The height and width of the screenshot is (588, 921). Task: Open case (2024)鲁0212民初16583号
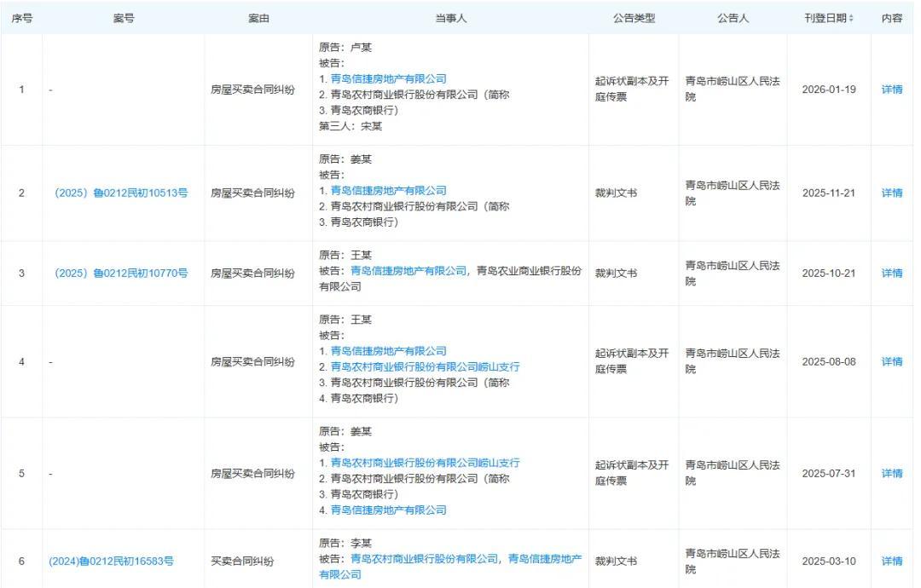pyautogui.click(x=111, y=561)
